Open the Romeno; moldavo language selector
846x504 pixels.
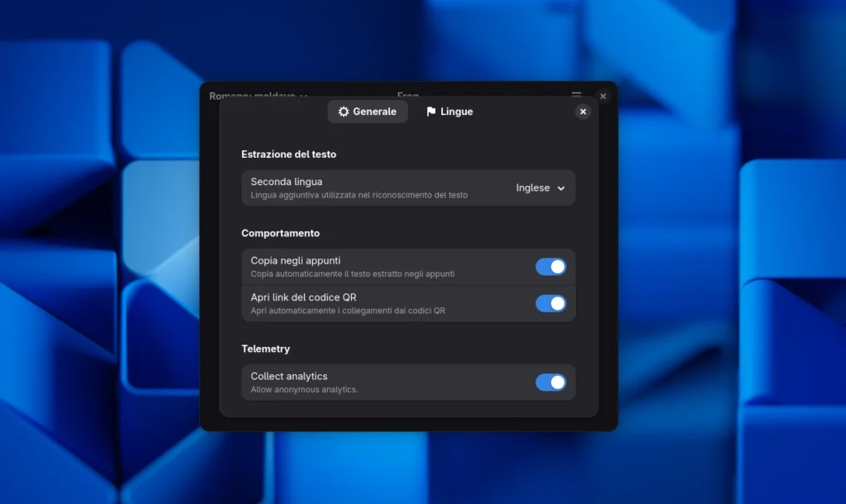point(252,96)
